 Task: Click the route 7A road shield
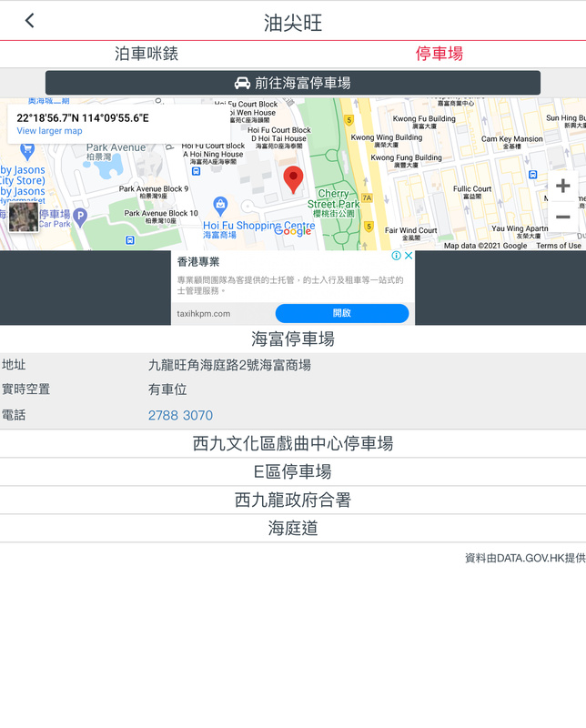coord(367,197)
